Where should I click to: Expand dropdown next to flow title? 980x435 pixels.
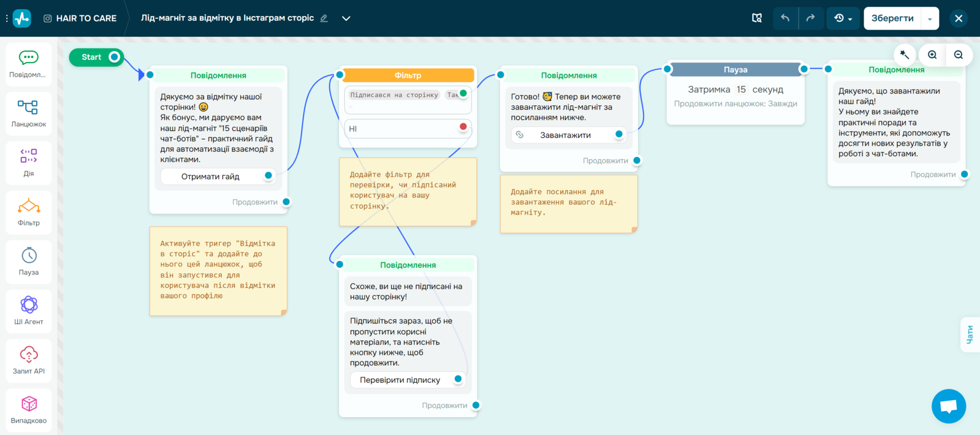(x=346, y=18)
